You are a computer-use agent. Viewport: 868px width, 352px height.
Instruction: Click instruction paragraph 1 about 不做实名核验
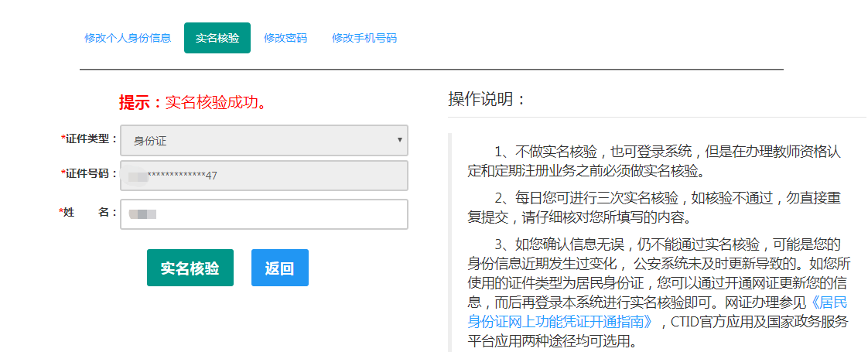pos(654,161)
